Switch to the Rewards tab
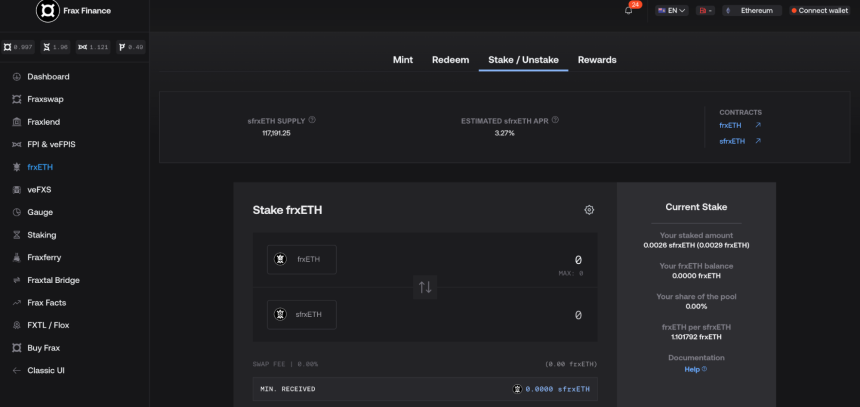Viewport: 860px width, 407px height. (597, 60)
